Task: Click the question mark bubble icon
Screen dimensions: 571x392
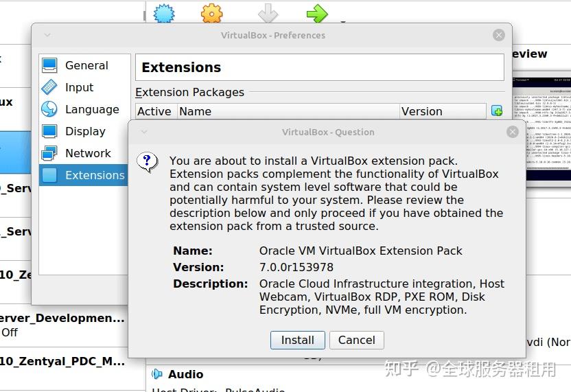Action: tap(147, 162)
